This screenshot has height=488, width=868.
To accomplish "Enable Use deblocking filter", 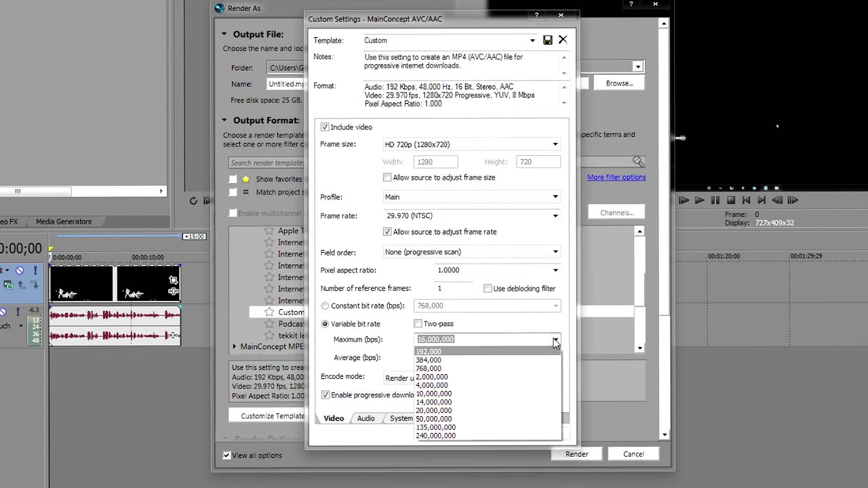I will click(488, 288).
